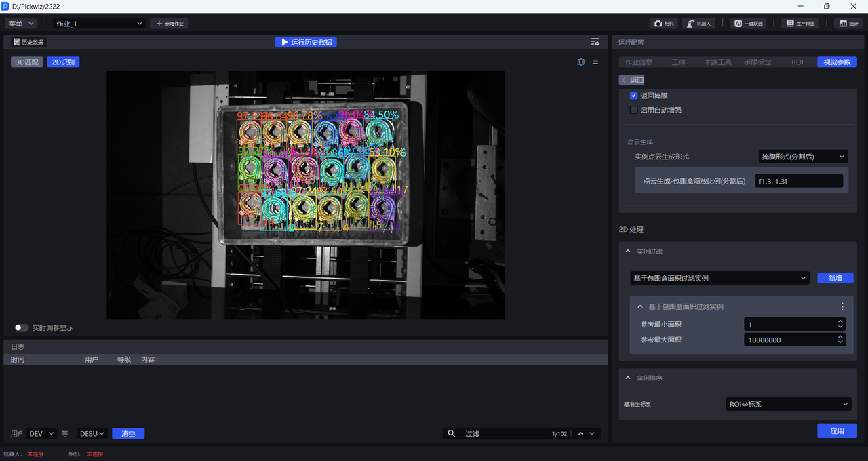Open the 生产界面 production view
The height and width of the screenshot is (461, 868).
tap(800, 24)
